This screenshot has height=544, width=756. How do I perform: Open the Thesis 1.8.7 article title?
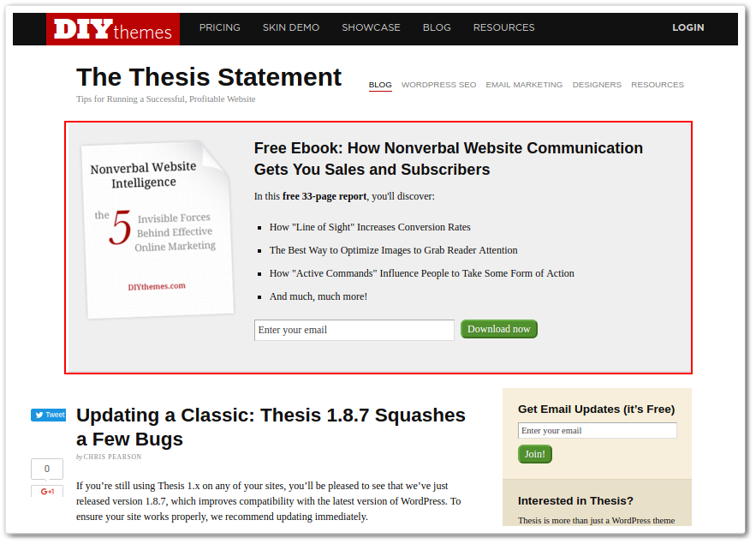point(271,427)
